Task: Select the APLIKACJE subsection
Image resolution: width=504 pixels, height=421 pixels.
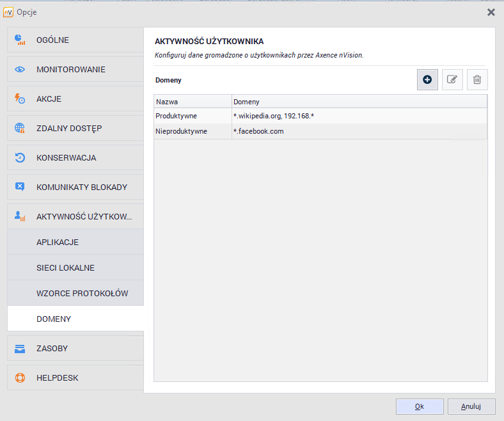Action: [75, 242]
